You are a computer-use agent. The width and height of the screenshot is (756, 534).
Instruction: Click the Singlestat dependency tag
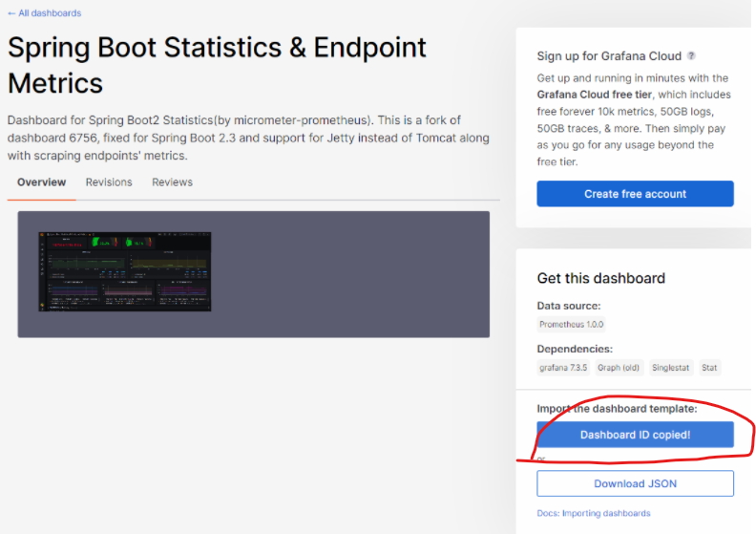(x=671, y=368)
